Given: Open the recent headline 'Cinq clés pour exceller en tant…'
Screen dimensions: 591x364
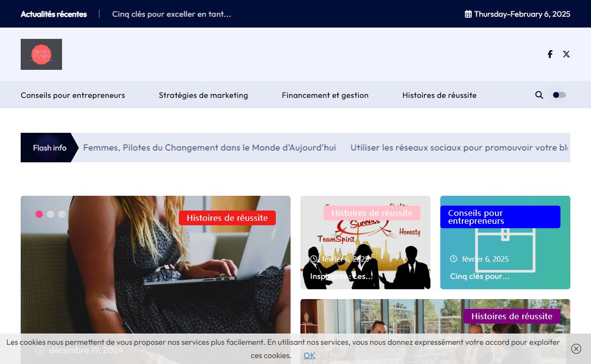Looking at the screenshot, I should point(171,14).
